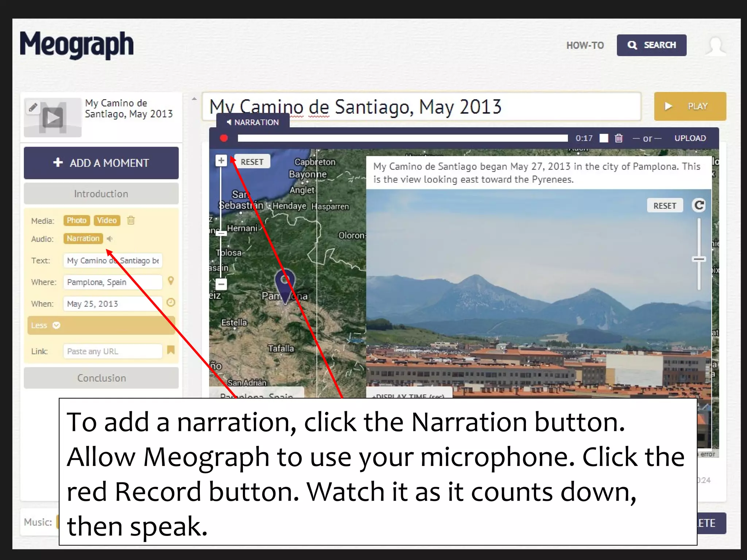
Task: Click the photo zoom slider handle
Action: [699, 259]
